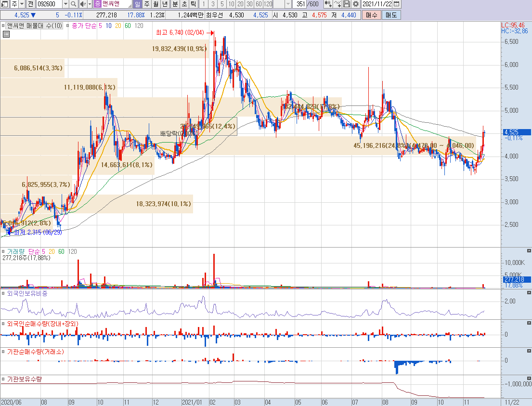Select the 일 (daily) chart period

pos(137,4)
